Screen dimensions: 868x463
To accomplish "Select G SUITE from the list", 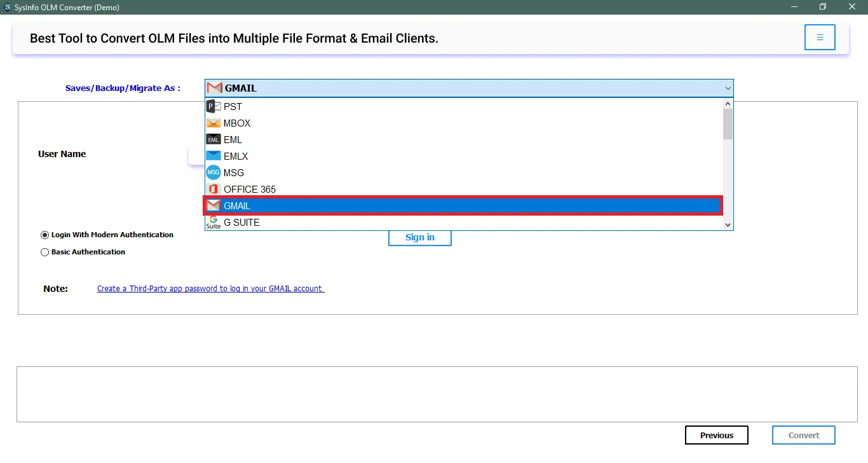I will [x=464, y=223].
